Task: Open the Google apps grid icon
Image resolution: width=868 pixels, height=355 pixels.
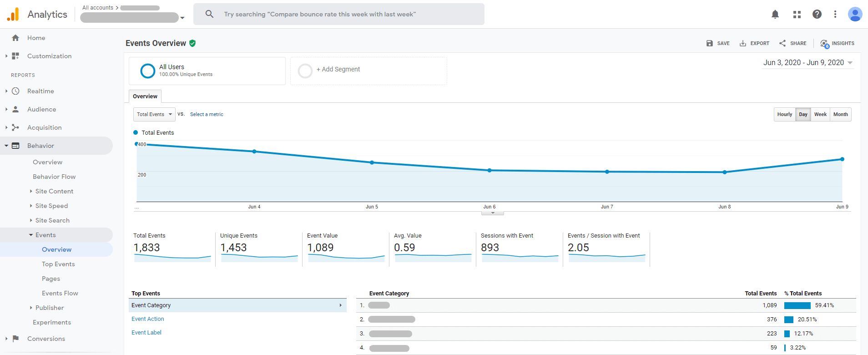Action: coord(797,14)
